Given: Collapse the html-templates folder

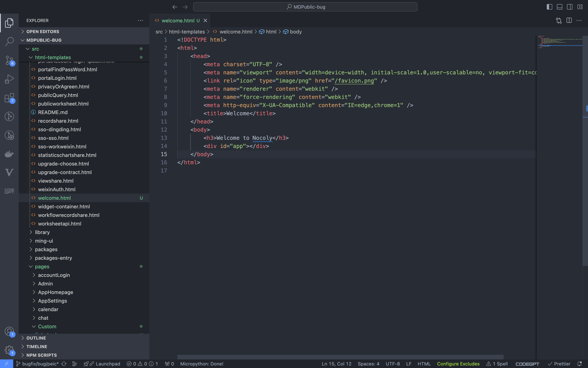Looking at the screenshot, I should [84, 57].
